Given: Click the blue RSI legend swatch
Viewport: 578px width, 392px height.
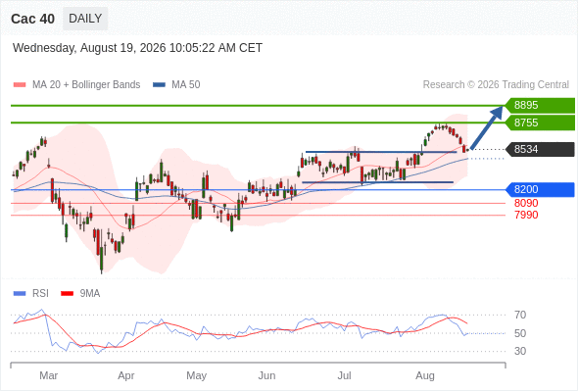Looking at the screenshot, I should pyautogui.click(x=20, y=294).
